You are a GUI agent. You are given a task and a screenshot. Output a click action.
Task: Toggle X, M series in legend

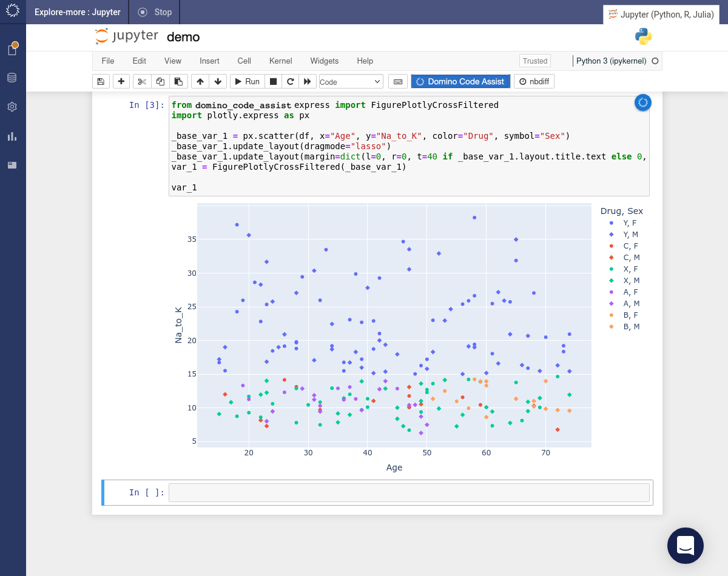625,281
